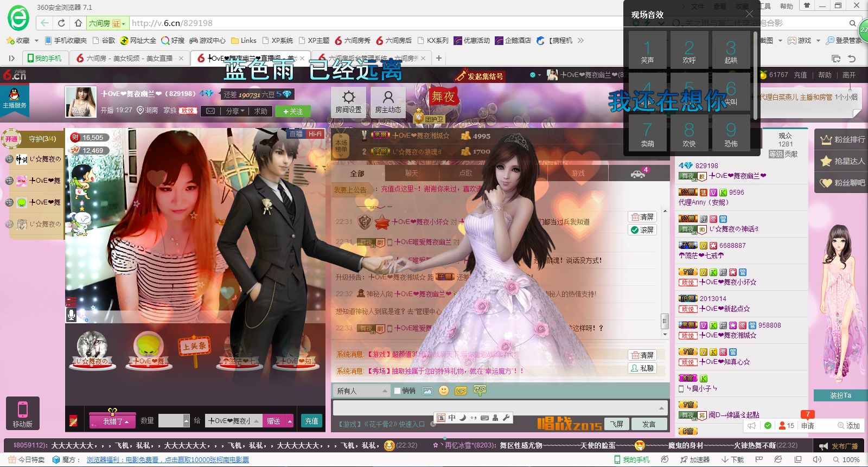The height and width of the screenshot is (467, 868).
Task: Open 抢星达人 star icon
Action: [x=826, y=161]
